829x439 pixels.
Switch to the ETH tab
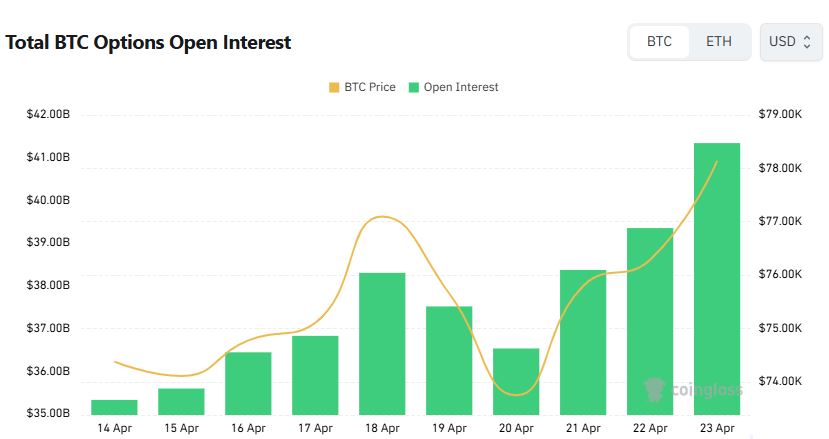point(718,42)
